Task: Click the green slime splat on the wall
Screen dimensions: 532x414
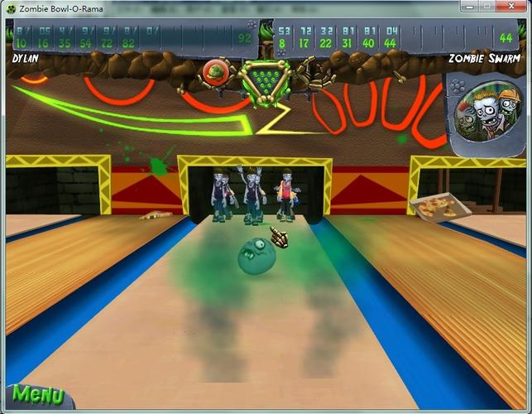Action: tap(157, 166)
